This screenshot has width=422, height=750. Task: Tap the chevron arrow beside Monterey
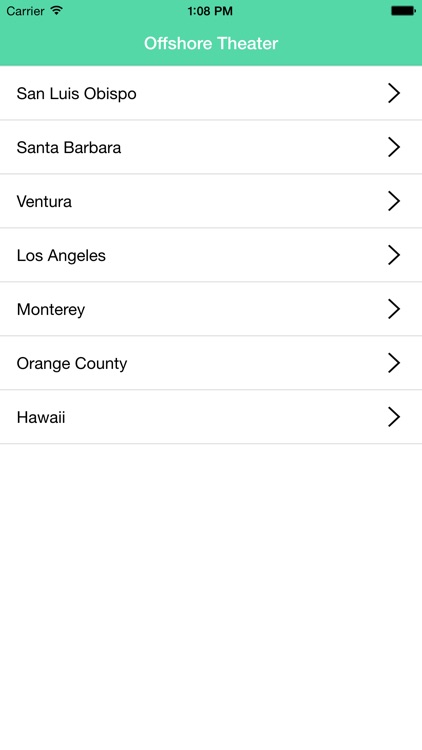click(394, 309)
